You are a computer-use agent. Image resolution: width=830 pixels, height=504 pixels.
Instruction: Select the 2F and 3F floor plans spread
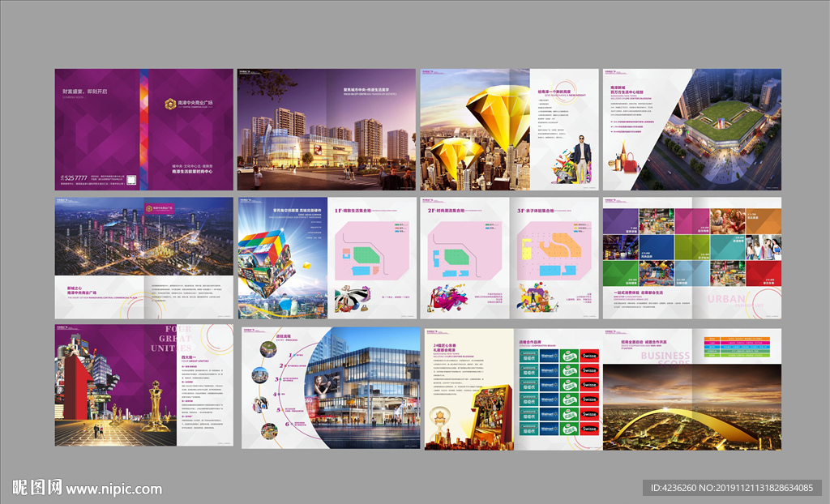tap(509, 258)
